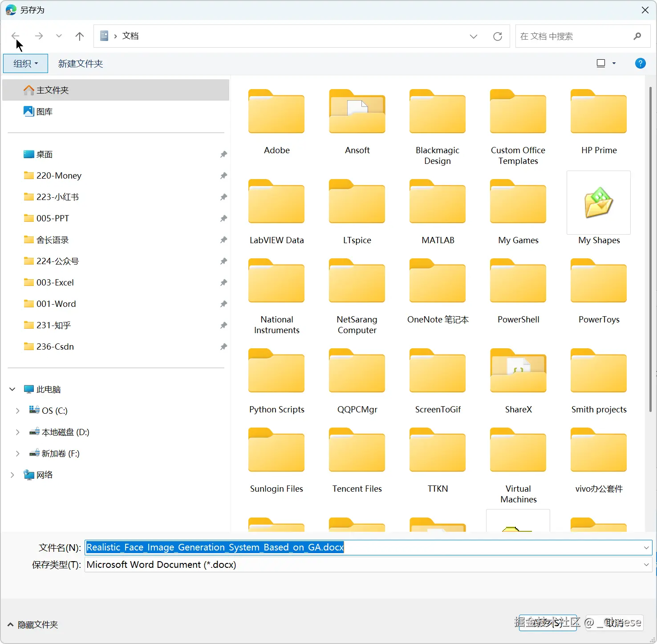Image resolution: width=657 pixels, height=644 pixels.
Task: Select the Sunlogin Files folder
Action: click(x=276, y=460)
